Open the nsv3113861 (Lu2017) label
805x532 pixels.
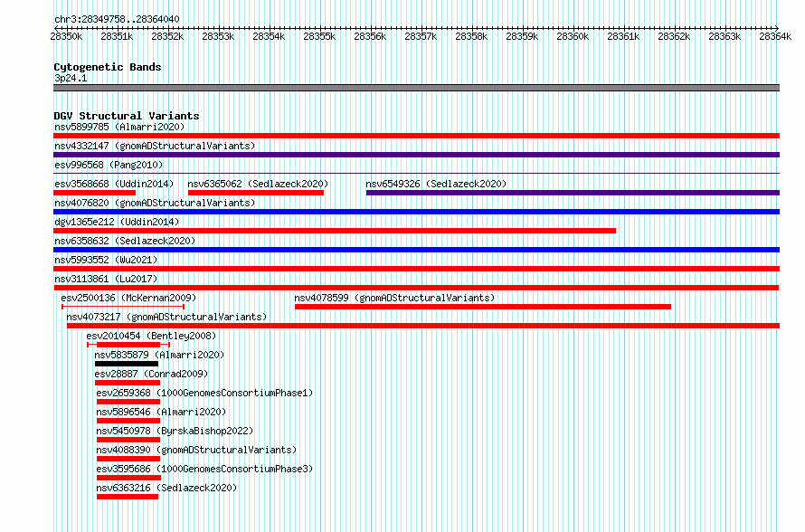point(106,279)
